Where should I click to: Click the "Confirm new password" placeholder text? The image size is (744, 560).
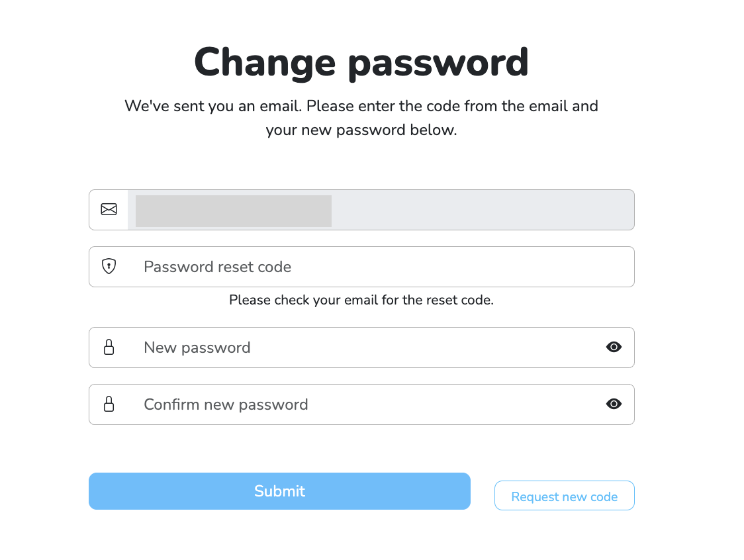tap(226, 404)
